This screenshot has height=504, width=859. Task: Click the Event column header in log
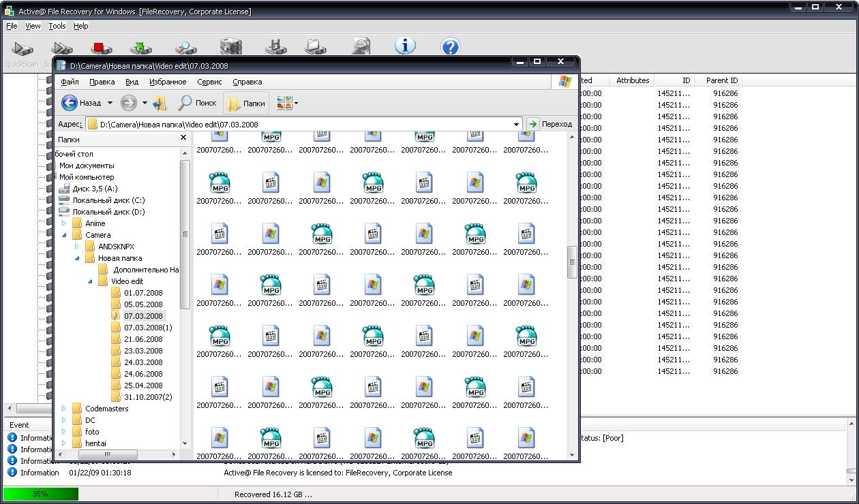pos(19,425)
